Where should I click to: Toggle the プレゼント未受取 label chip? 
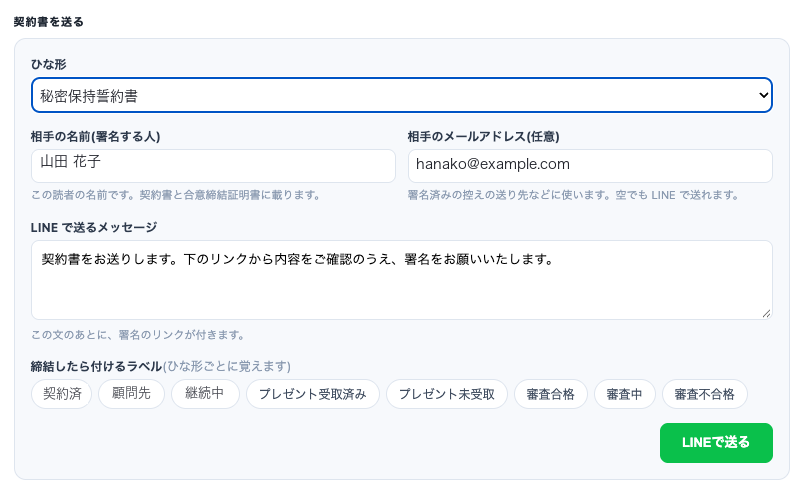447,394
